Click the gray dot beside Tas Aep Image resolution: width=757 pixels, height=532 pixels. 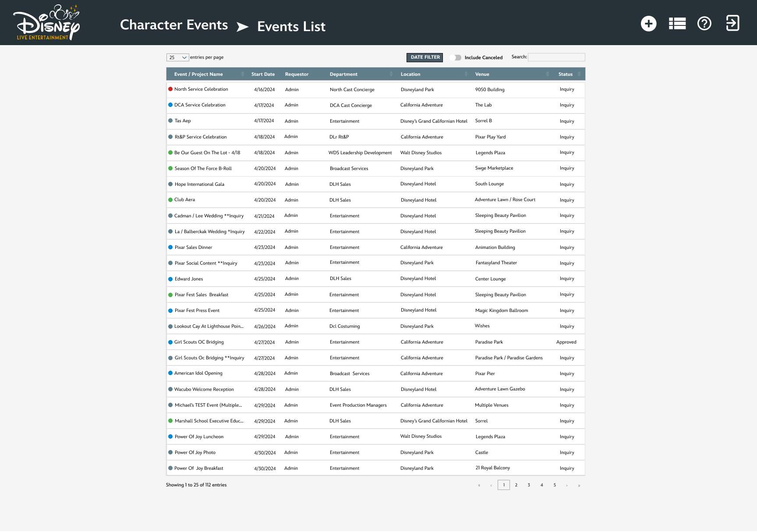click(x=170, y=121)
